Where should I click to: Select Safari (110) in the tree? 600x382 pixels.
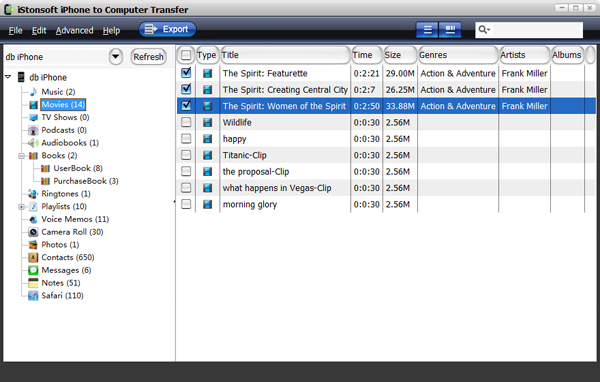pyautogui.click(x=62, y=295)
